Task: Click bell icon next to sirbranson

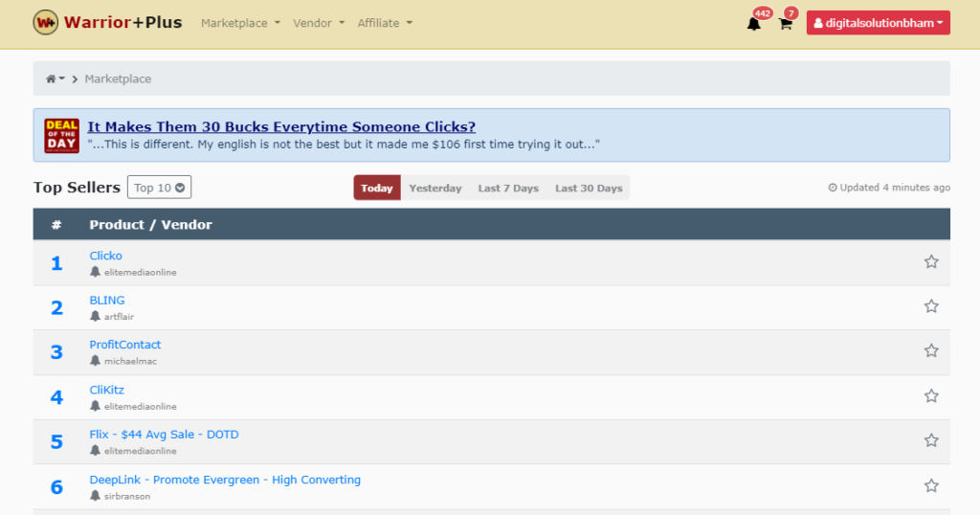Action: pos(95,496)
